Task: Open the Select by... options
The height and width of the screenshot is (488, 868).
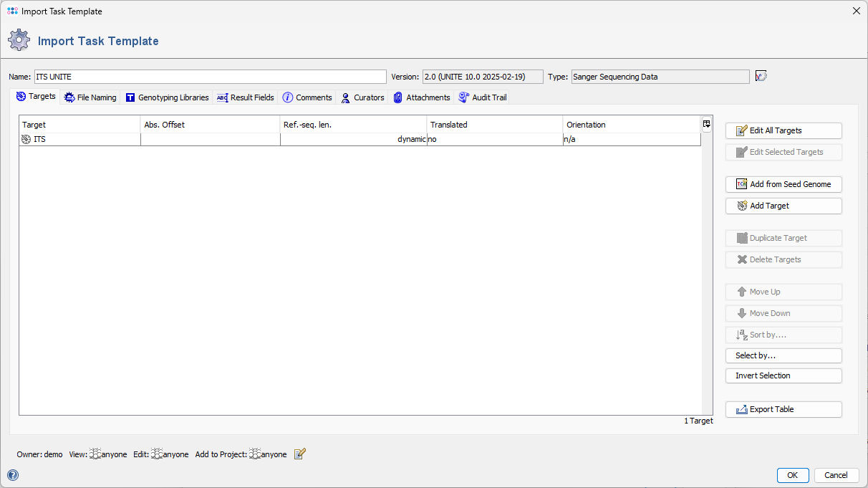Action: point(783,355)
